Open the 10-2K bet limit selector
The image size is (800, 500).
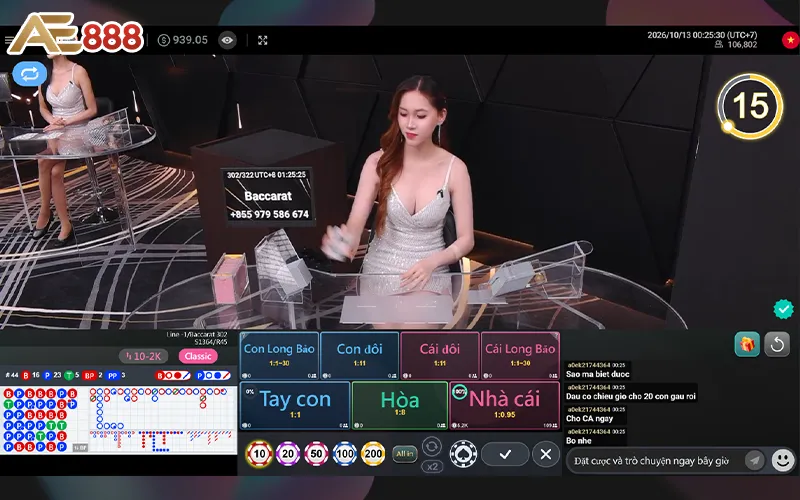tap(143, 356)
